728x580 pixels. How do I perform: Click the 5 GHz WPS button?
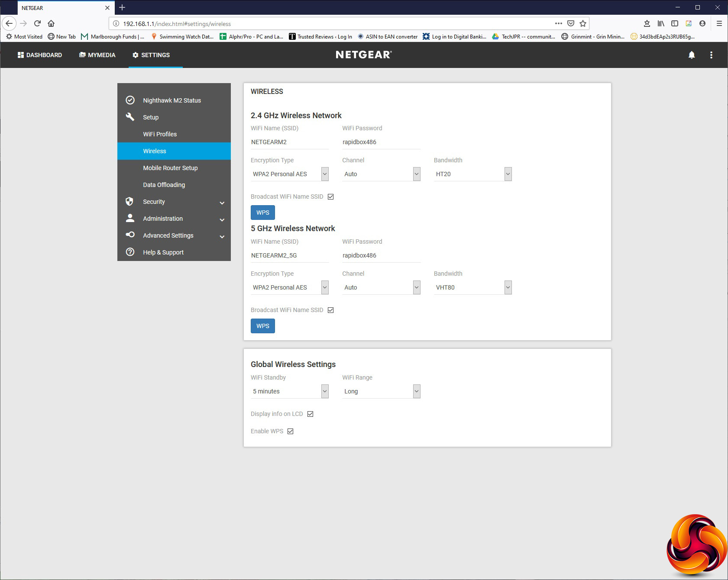point(263,326)
